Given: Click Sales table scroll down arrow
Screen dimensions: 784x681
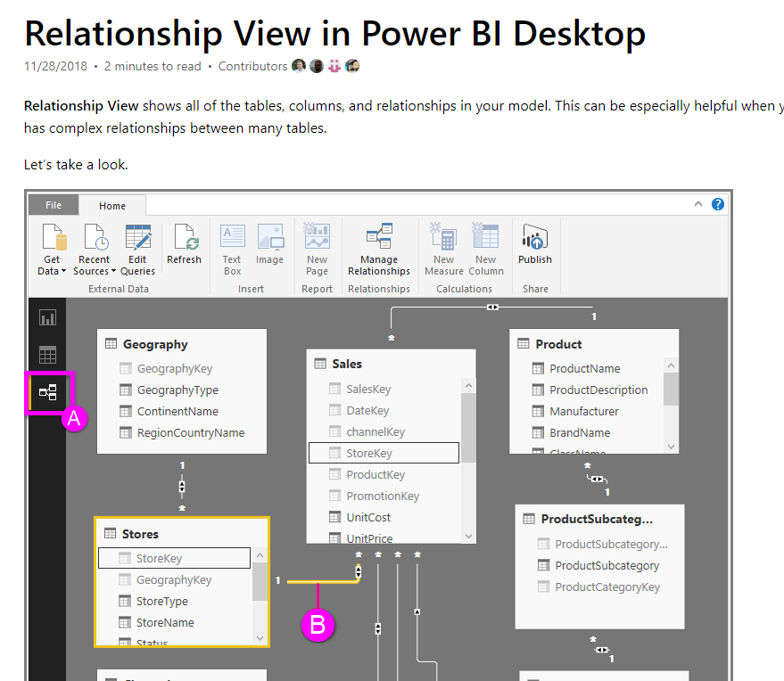Looking at the screenshot, I should [x=468, y=536].
